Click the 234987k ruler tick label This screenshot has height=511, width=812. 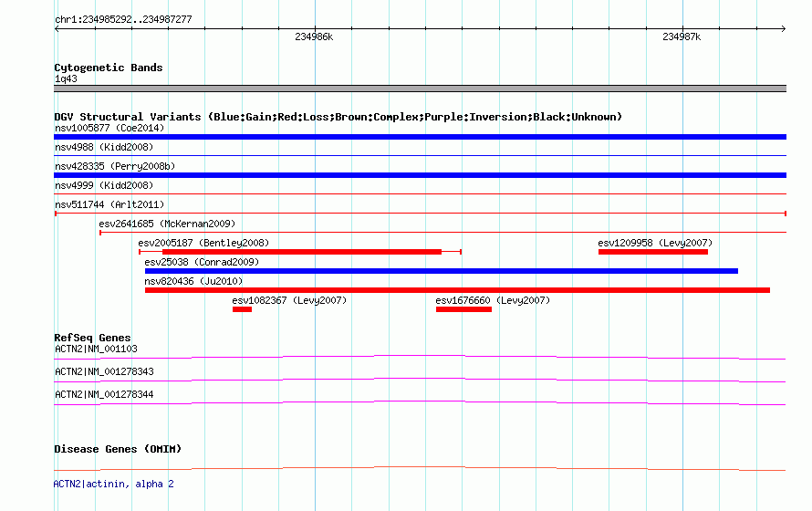[x=682, y=36]
